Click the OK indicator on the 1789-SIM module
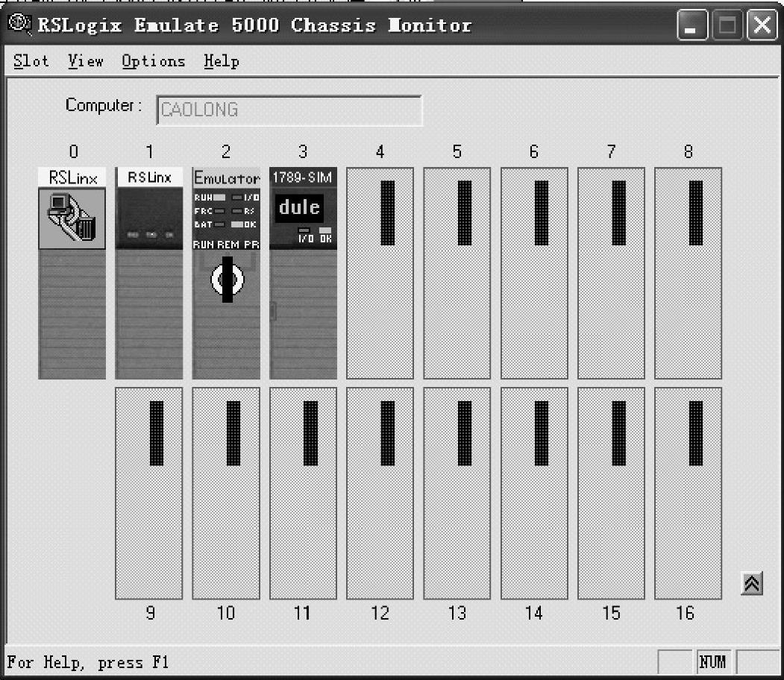Viewport: 784px width, 680px height. click(325, 230)
